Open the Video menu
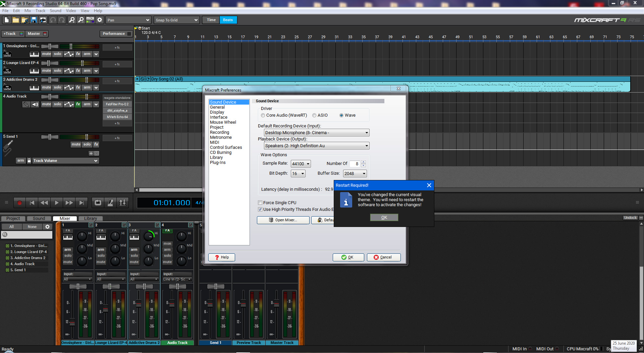 point(71,11)
